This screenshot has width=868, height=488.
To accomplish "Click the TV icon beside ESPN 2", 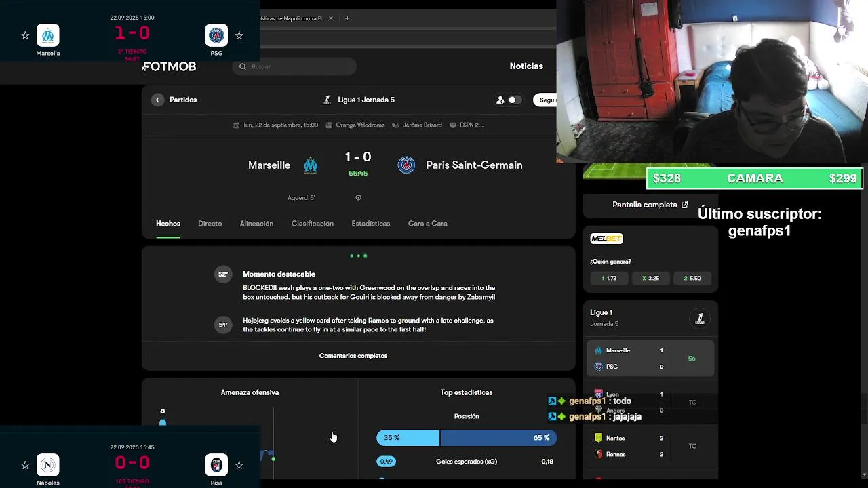I will tap(452, 125).
